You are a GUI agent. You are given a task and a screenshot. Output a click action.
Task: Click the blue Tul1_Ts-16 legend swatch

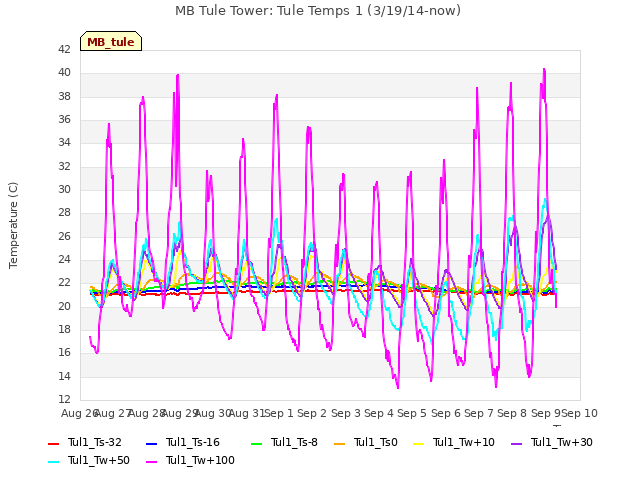pos(151,443)
